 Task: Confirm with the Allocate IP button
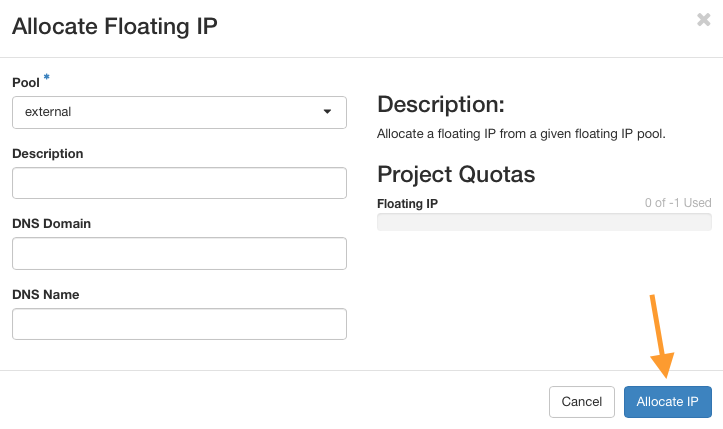[x=667, y=401]
